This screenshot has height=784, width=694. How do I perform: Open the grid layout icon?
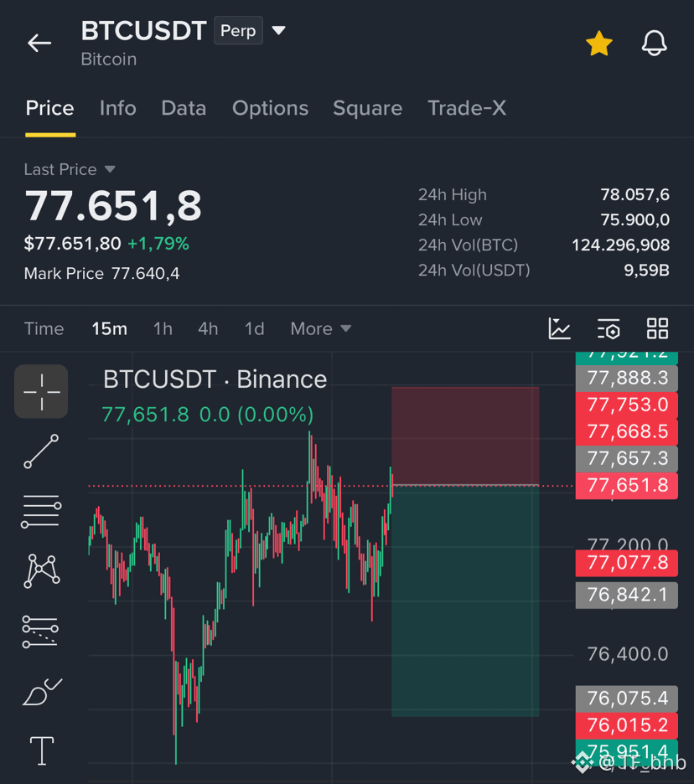coord(657,328)
